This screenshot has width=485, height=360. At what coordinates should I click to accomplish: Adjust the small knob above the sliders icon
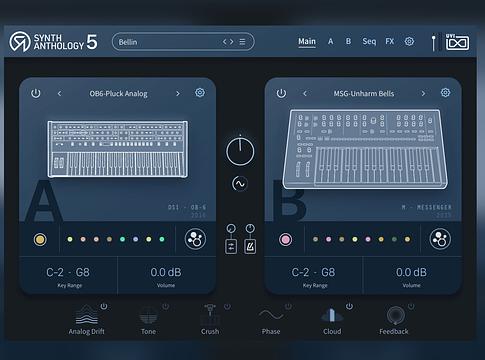[231, 229]
